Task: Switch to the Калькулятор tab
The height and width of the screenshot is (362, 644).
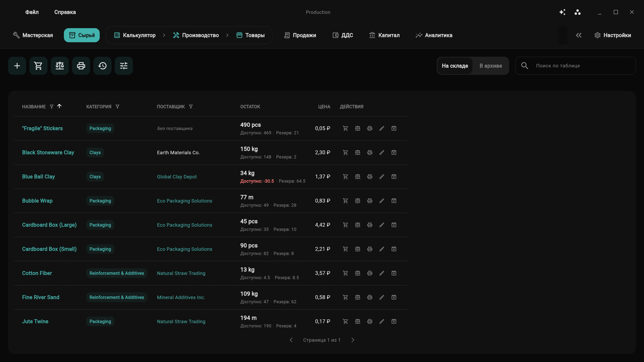Action: 135,35
